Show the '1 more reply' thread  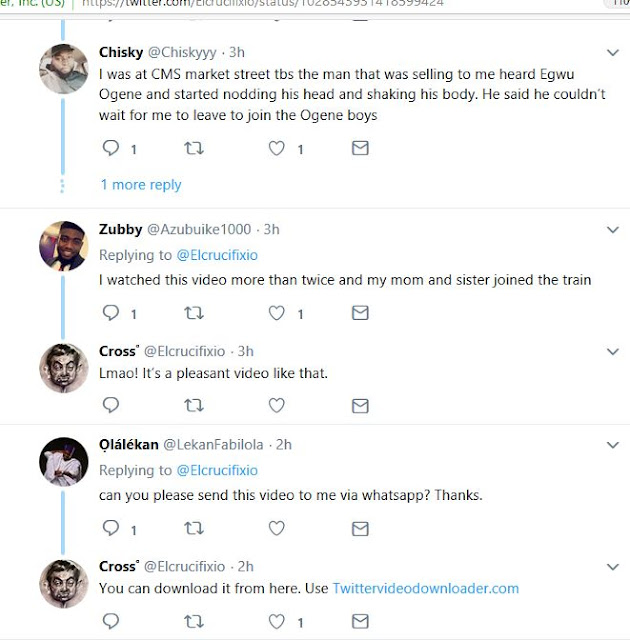click(x=141, y=185)
